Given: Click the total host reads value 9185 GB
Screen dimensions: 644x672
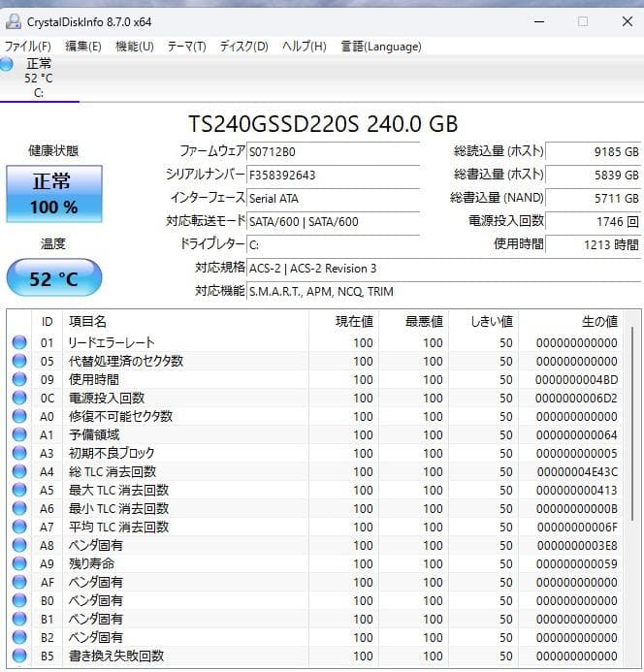Looking at the screenshot, I should (x=594, y=151).
